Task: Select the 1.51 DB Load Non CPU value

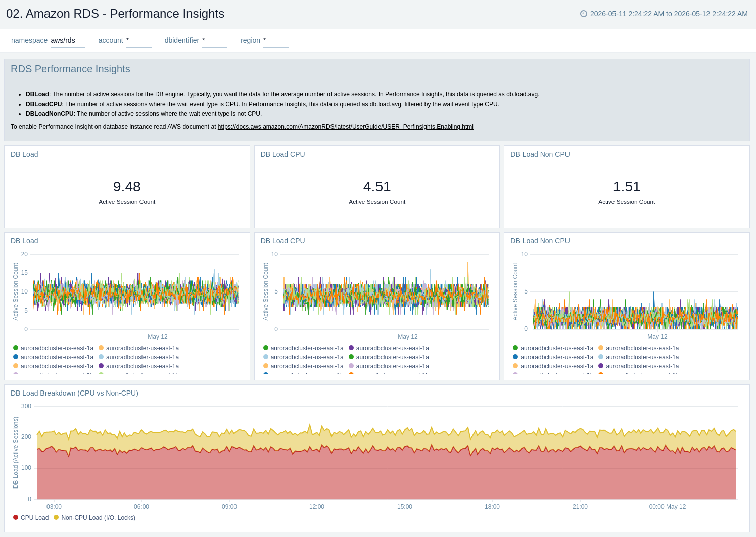Action: point(627,187)
